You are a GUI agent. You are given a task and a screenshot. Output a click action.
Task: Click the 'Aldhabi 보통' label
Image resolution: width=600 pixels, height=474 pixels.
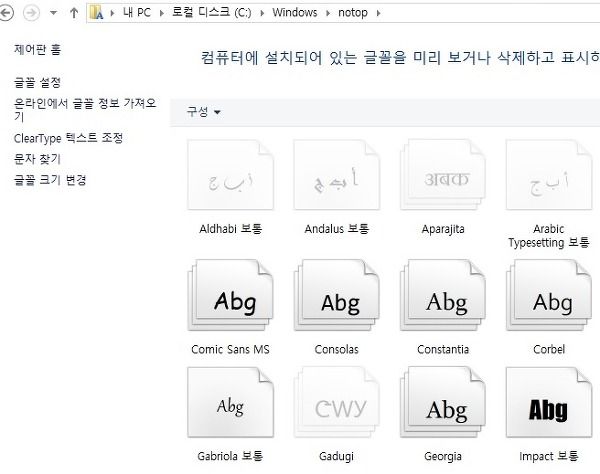point(231,229)
